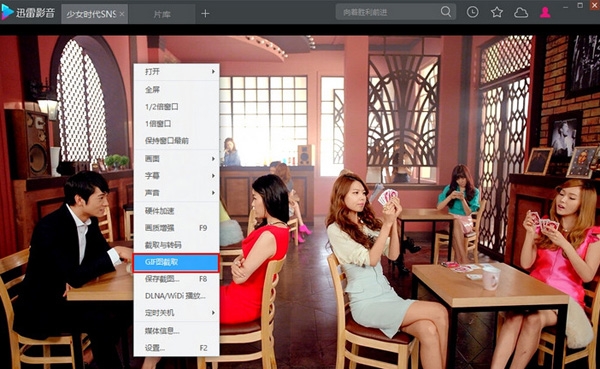Image resolution: width=600 pixels, height=369 pixels.
Task: Toggle 画质增强 menu option
Action: pyautogui.click(x=176, y=228)
